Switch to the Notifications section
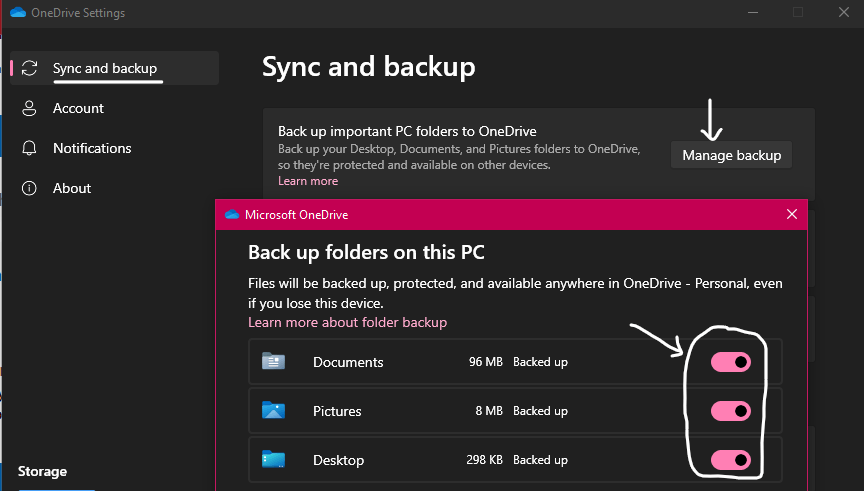This screenshot has width=864, height=491. (92, 148)
